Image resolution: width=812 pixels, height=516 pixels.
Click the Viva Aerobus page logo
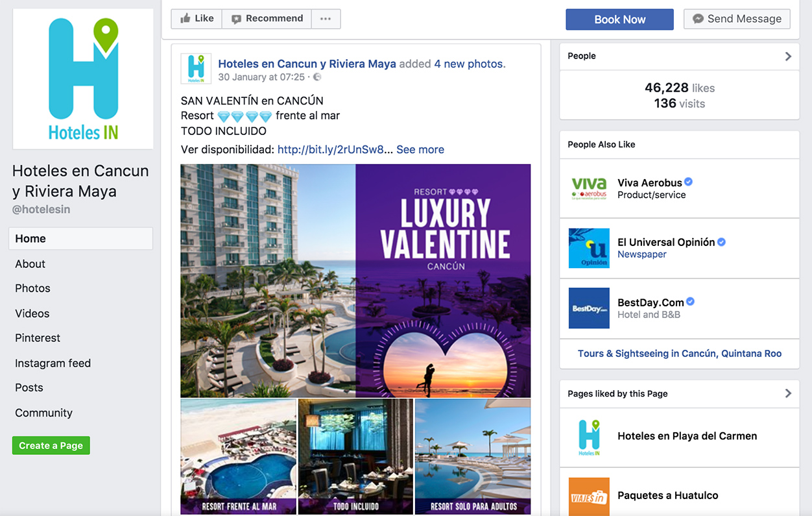[x=589, y=188]
